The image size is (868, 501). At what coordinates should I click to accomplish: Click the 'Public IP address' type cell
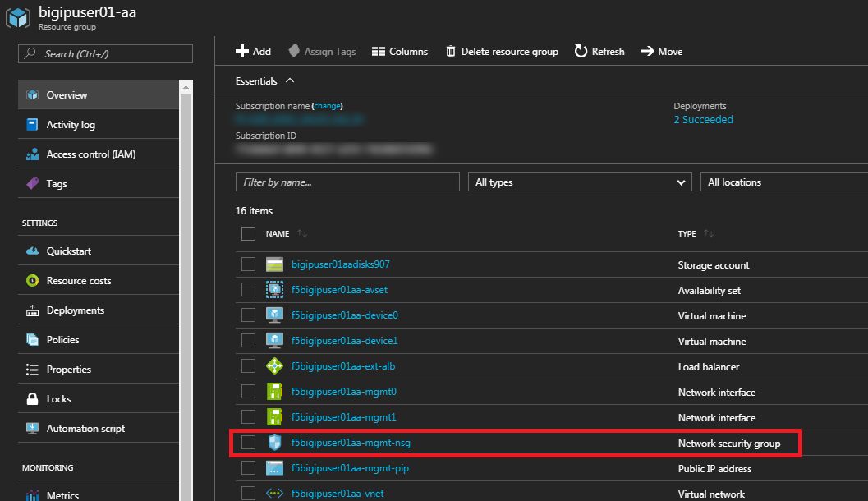point(714,469)
